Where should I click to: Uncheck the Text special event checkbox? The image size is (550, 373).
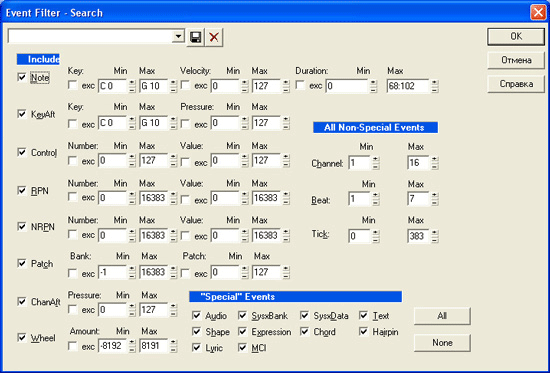pos(364,315)
